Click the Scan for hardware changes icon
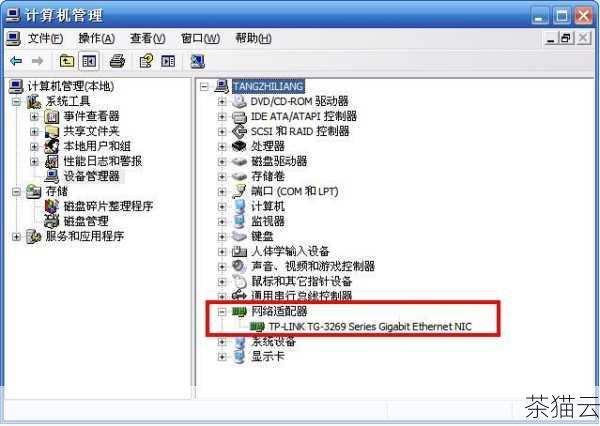The image size is (600, 426). click(197, 61)
